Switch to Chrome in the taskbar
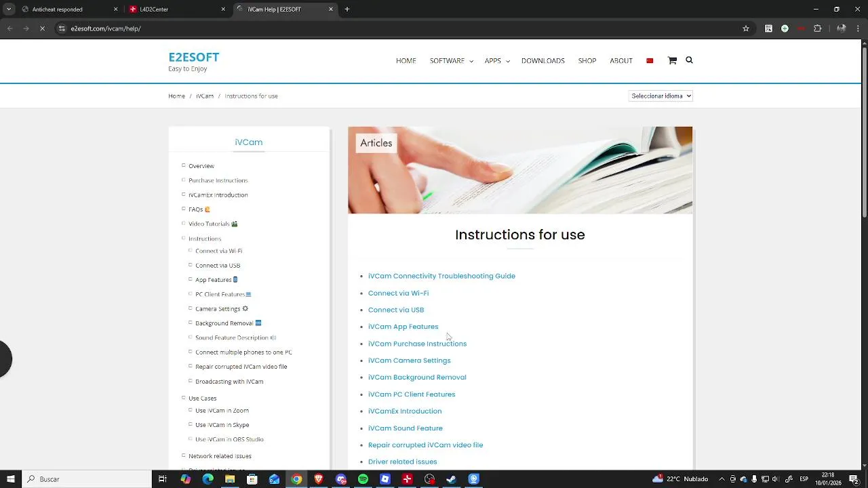Viewport: 868px width, 488px height. pos(296,479)
